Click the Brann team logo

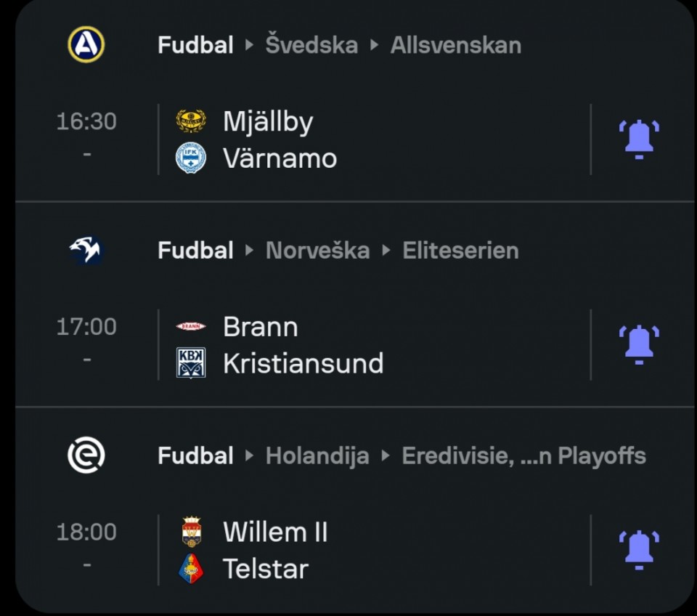pyautogui.click(x=191, y=326)
